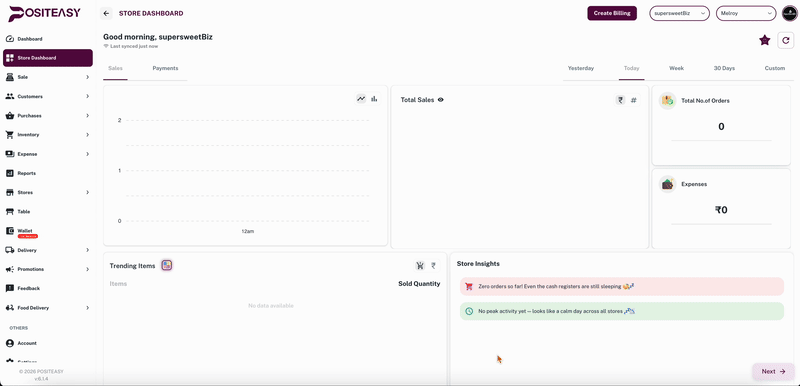800x386 pixels.
Task: Click the Trending Items category icon
Action: click(x=167, y=265)
